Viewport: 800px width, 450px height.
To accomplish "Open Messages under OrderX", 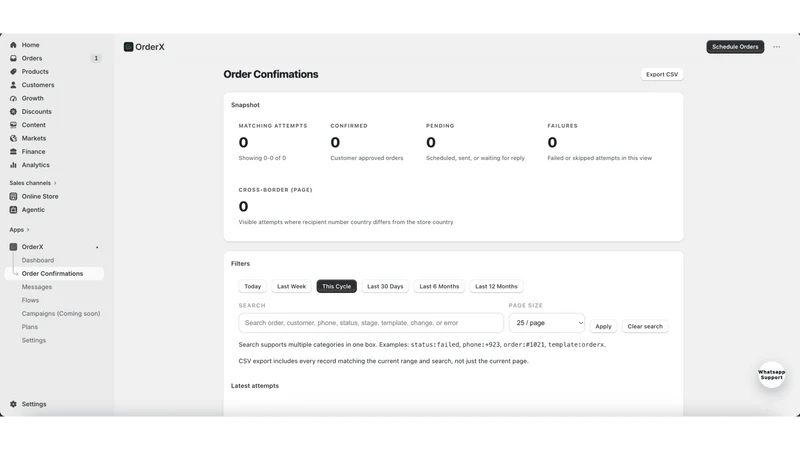I will [x=37, y=287].
